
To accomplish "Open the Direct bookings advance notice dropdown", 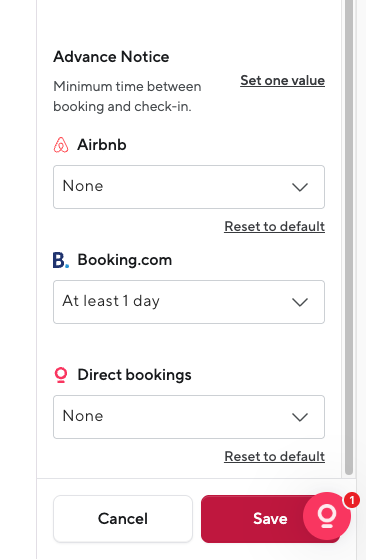I will 189,417.
